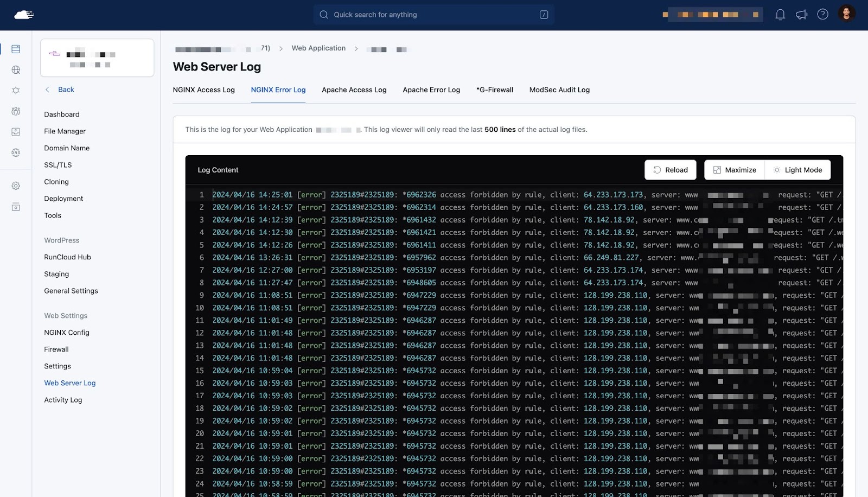This screenshot has height=497, width=868.
Task: Switch to NGINX Access Log tab
Action: (x=204, y=90)
